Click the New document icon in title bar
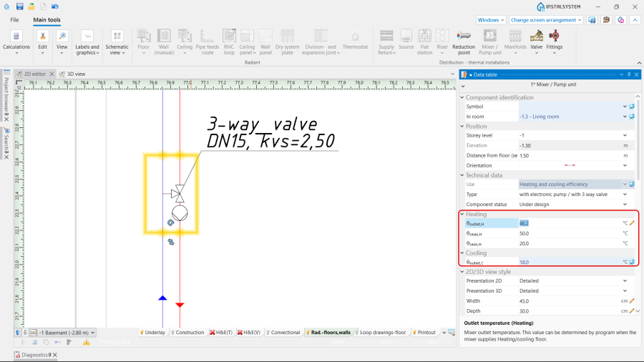 [43, 6]
